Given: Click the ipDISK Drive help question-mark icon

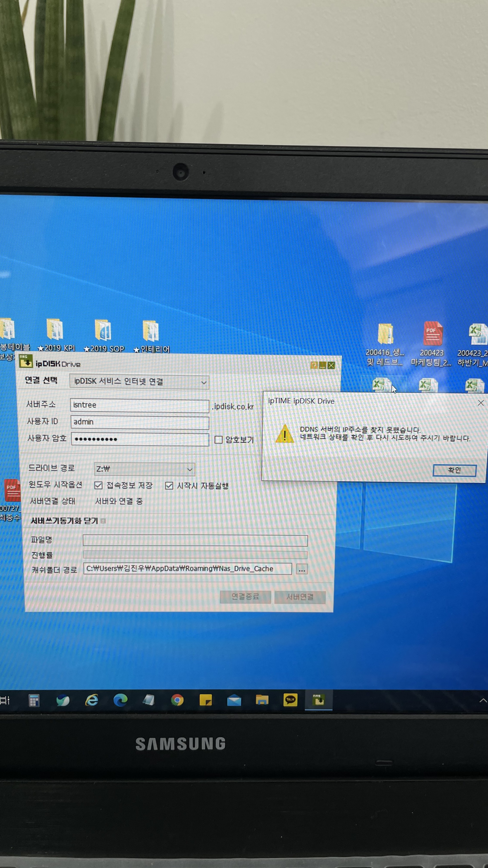Looking at the screenshot, I should coord(314,365).
